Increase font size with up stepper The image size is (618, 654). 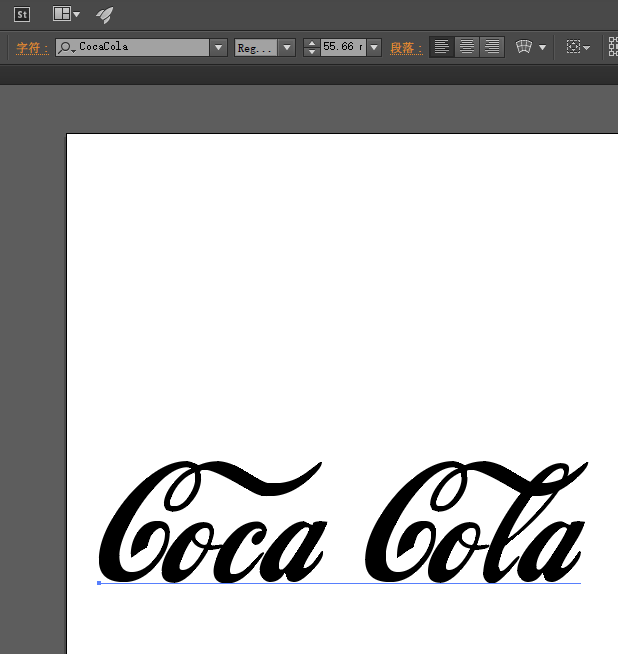(311, 42)
